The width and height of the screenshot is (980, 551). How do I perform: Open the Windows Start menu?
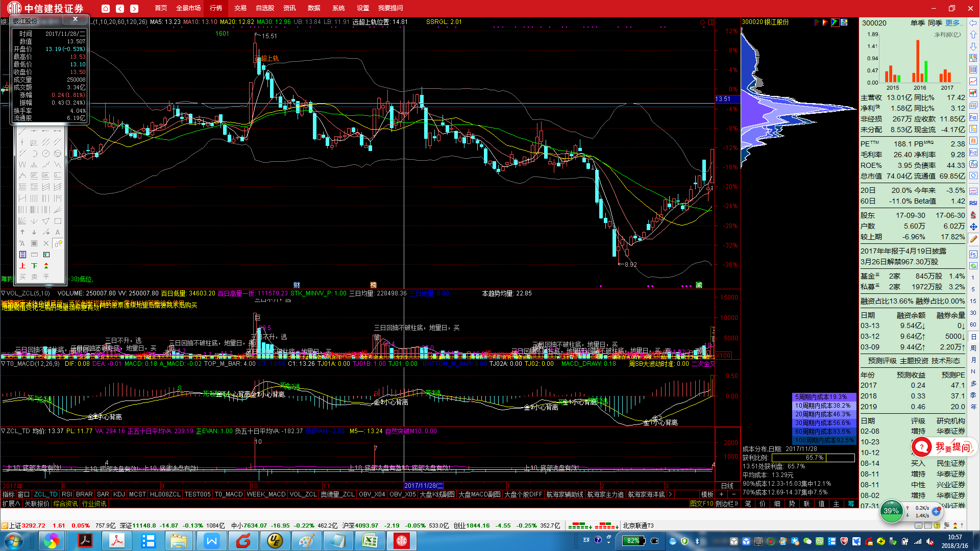click(x=13, y=541)
